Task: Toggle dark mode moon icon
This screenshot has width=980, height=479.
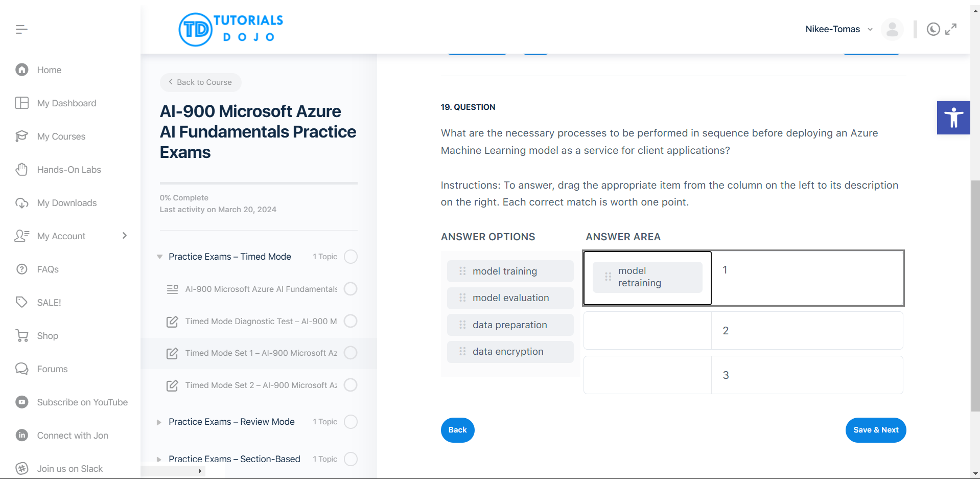Action: coord(933,30)
